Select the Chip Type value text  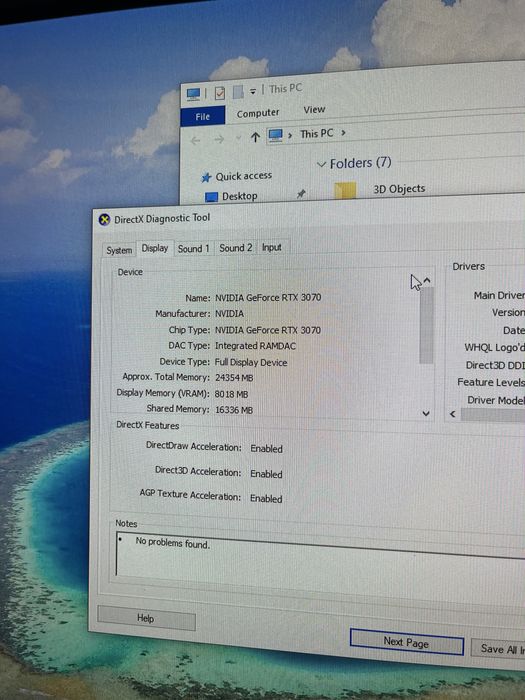[x=268, y=330]
